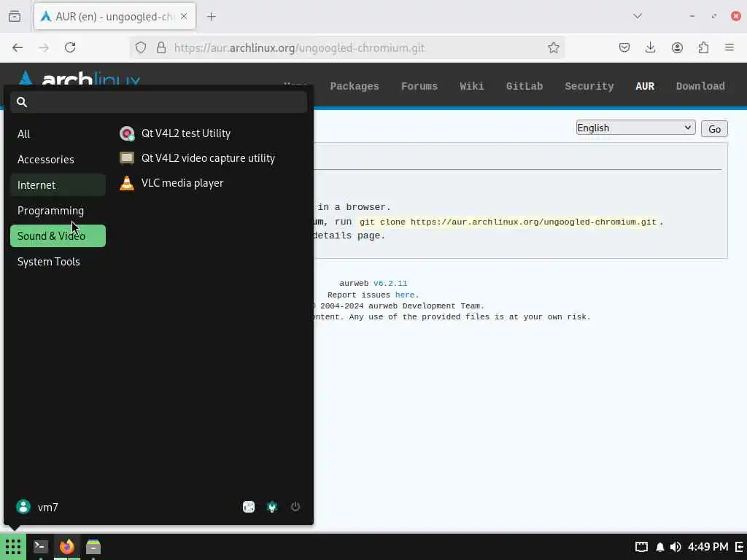The width and height of the screenshot is (747, 560).
Task: Click the volume speaker icon in tray
Action: pyautogui.click(x=675, y=547)
